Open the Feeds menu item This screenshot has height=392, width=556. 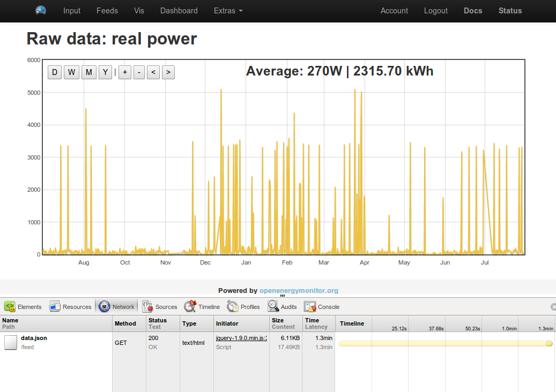click(x=107, y=11)
